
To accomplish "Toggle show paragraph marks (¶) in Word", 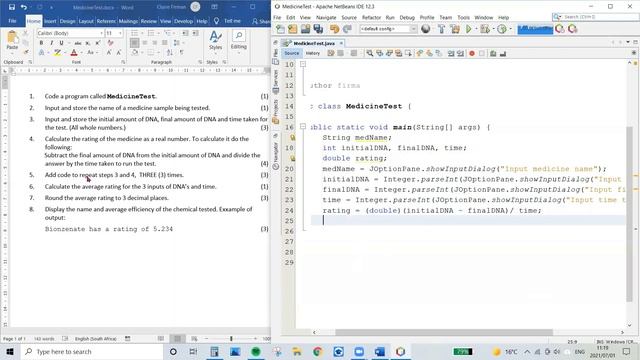I will point(182,52).
